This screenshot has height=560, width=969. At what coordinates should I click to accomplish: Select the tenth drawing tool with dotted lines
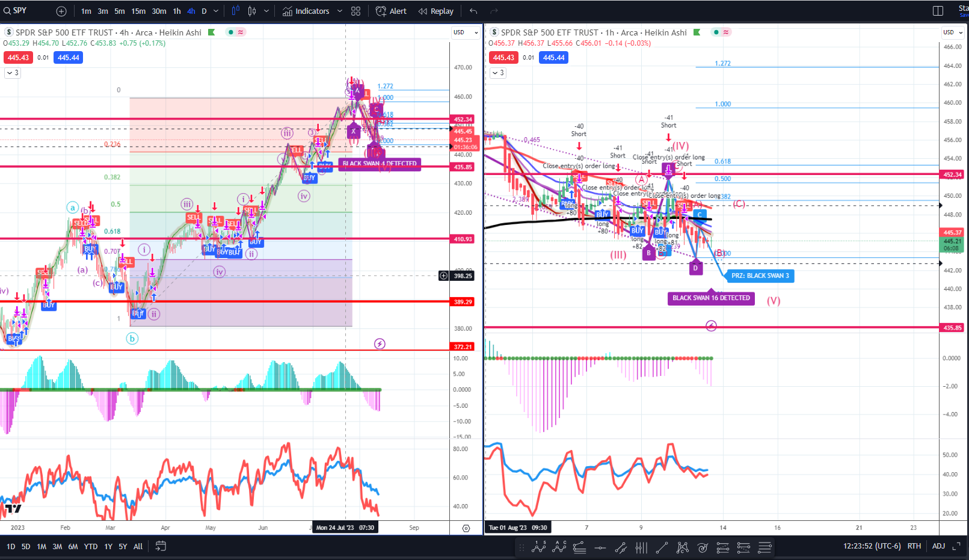pos(723,547)
